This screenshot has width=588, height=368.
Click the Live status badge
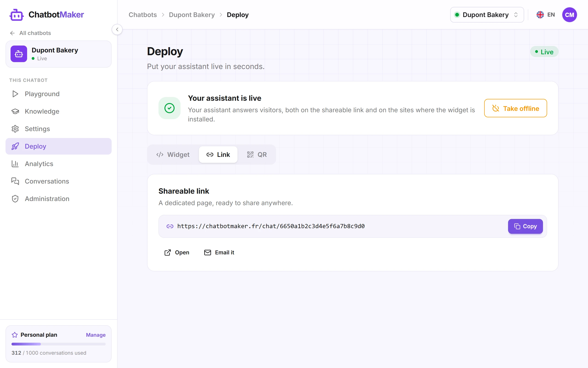[544, 52]
